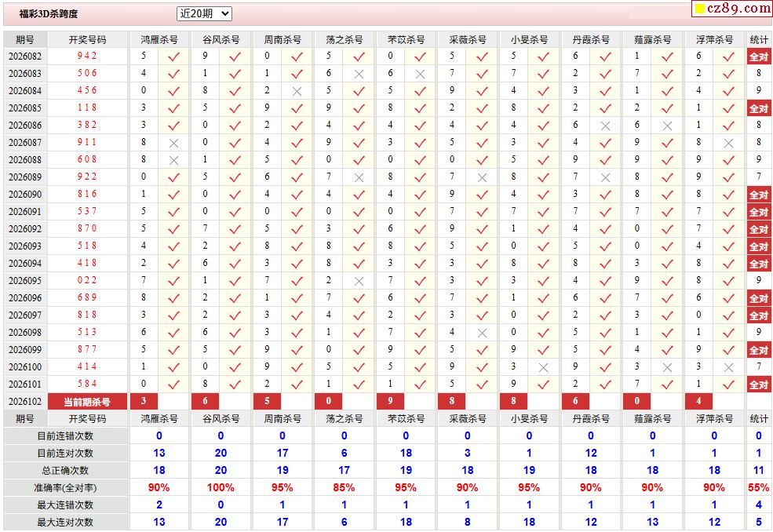Image resolution: width=773 pixels, height=532 pixels.
Task: Click the 福彩3D杀跨度 page title
Action: [x=49, y=14]
